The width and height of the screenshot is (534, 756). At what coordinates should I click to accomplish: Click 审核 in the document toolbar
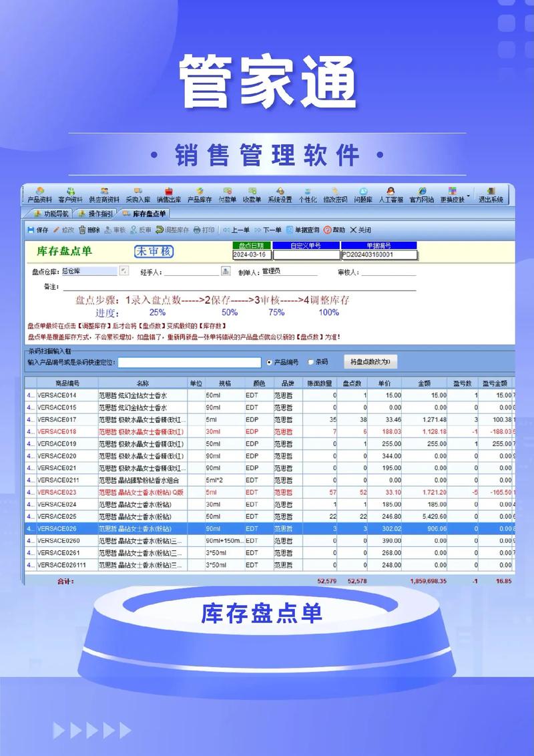point(115,230)
